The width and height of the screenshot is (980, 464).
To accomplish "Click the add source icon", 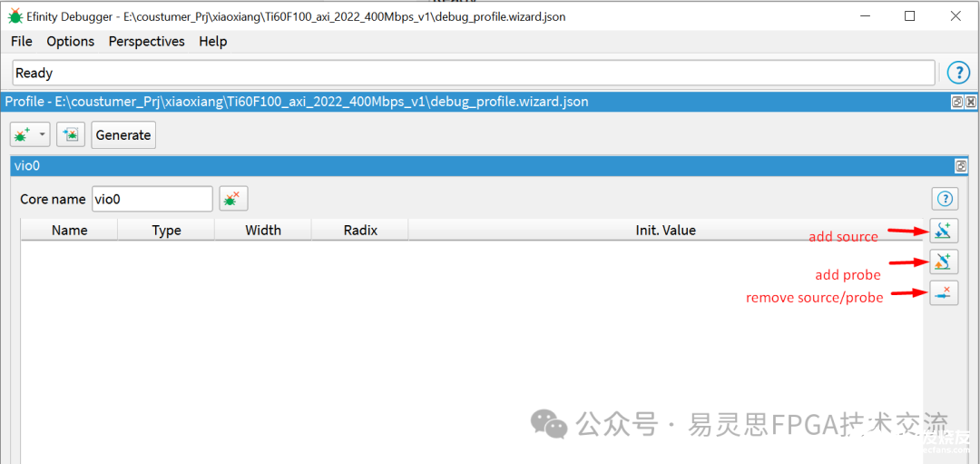I will (x=944, y=230).
